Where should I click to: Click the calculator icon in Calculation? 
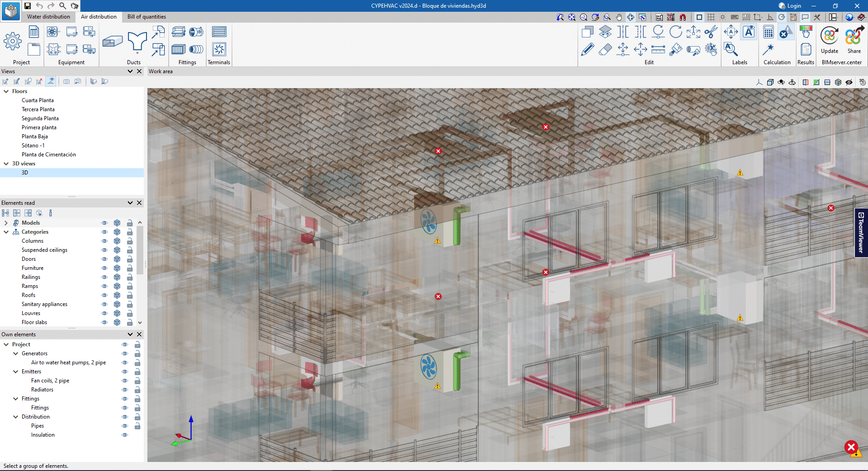[768, 32]
